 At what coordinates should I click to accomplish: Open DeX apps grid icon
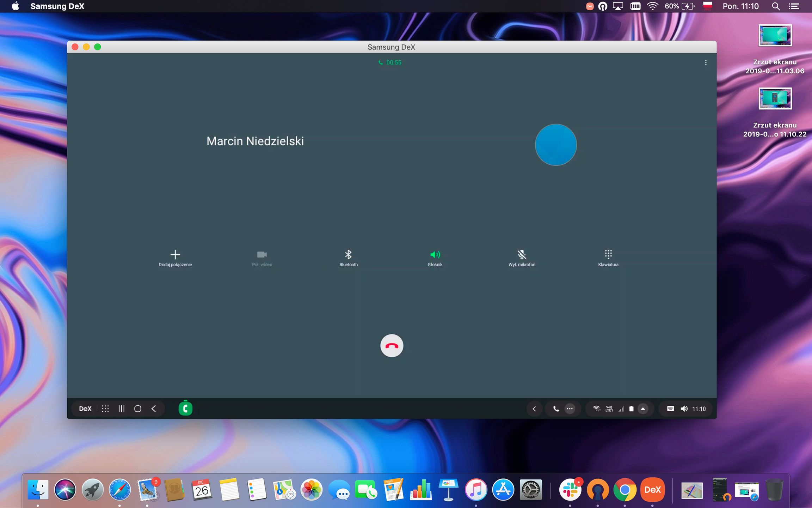pos(105,409)
